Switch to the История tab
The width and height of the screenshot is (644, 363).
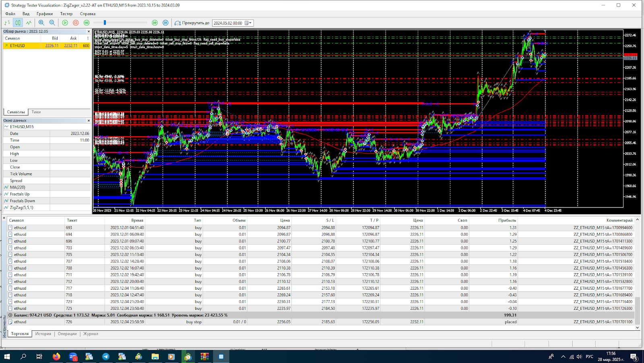coord(43,334)
